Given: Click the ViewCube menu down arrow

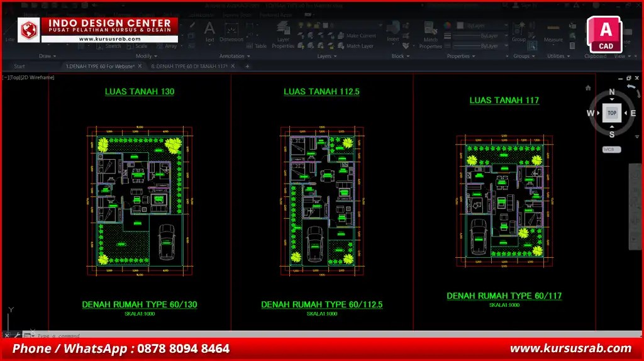Looking at the screenshot, I should click(637, 136).
